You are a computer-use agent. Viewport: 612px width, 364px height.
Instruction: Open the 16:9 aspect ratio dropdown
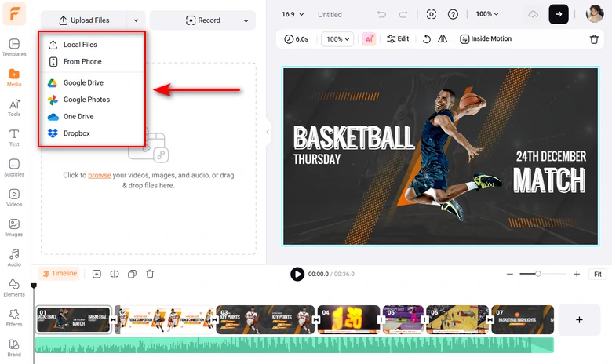point(293,14)
